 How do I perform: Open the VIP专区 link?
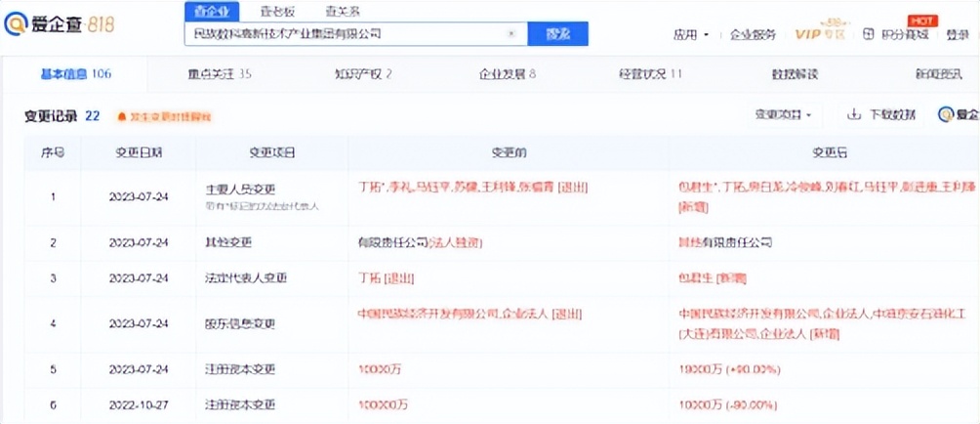tap(820, 34)
